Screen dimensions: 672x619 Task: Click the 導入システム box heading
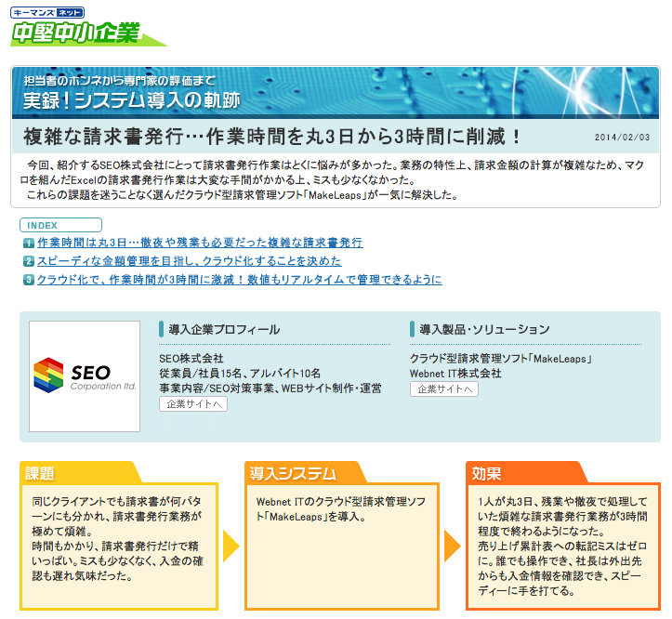293,474
